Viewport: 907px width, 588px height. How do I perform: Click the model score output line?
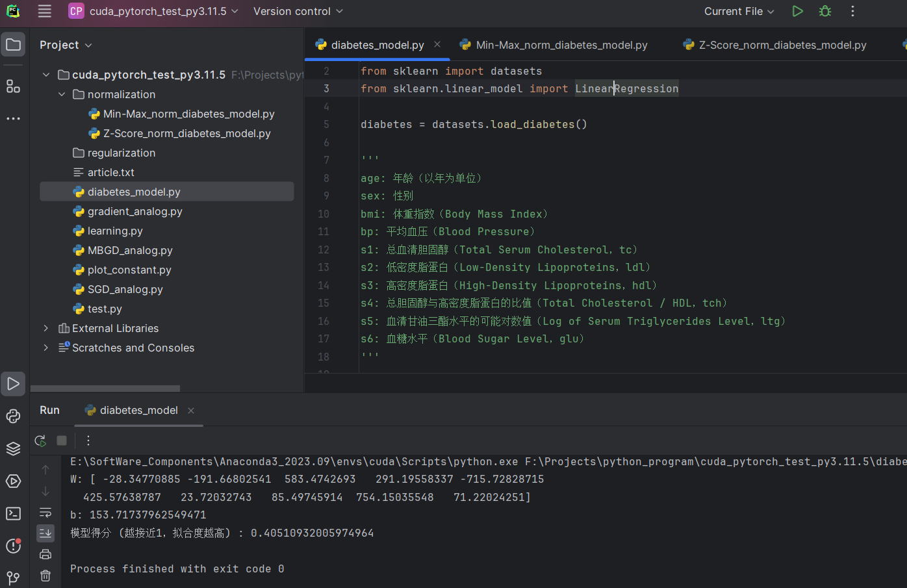coord(222,533)
